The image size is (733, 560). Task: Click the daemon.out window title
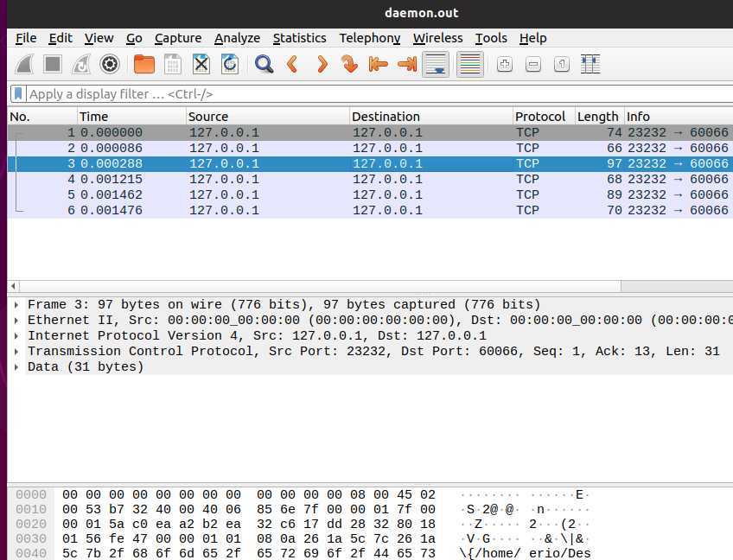point(421,13)
